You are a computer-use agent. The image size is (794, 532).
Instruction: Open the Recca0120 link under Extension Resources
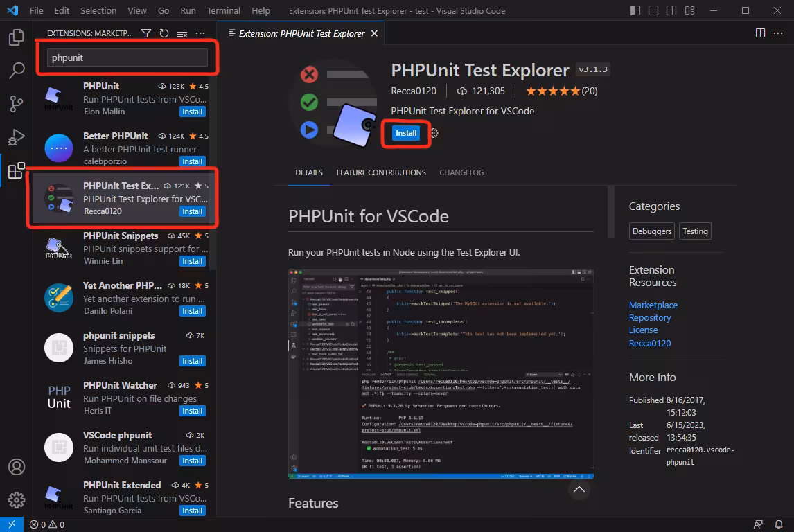[650, 343]
